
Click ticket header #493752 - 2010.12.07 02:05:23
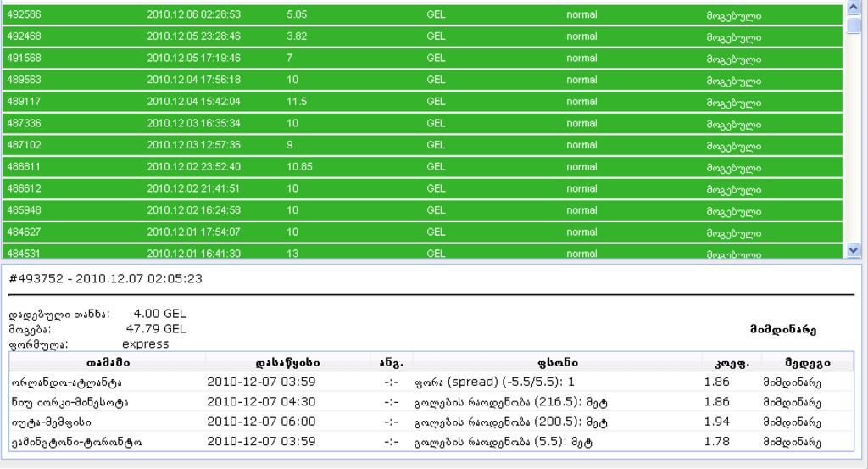[106, 278]
